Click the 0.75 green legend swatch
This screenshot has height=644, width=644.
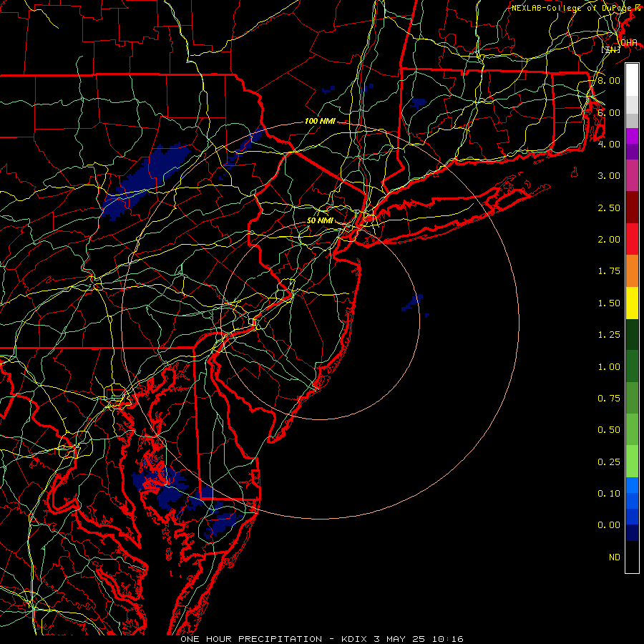(x=632, y=398)
